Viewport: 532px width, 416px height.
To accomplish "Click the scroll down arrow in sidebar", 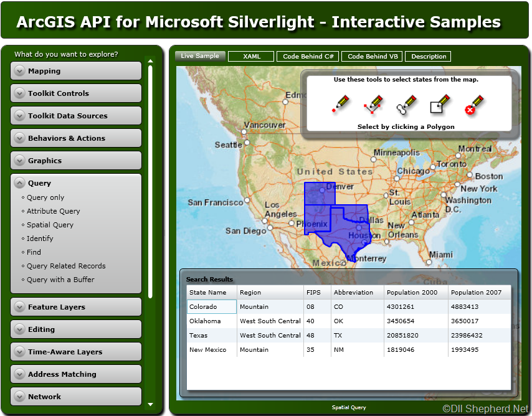I will point(150,404).
